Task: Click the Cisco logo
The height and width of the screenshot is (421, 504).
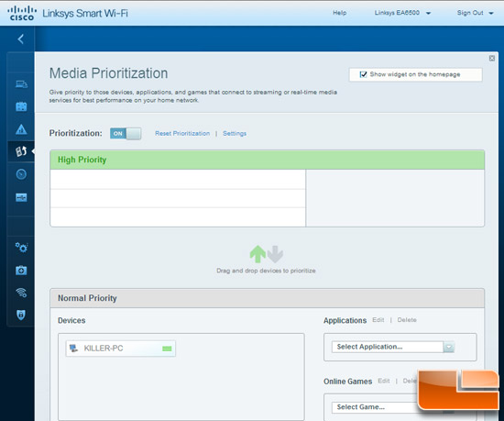Action: tap(22, 13)
